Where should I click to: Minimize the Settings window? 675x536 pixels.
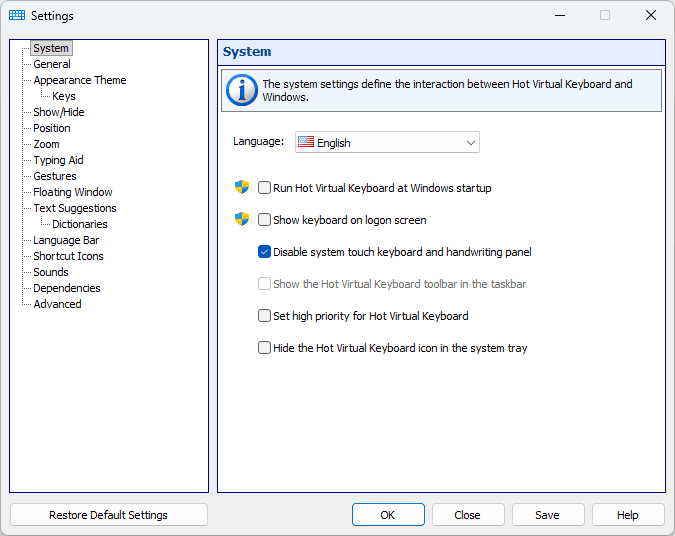[560, 15]
